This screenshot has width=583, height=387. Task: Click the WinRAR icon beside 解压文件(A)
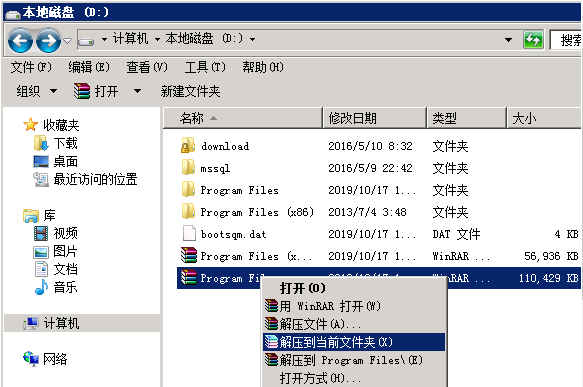(x=271, y=324)
